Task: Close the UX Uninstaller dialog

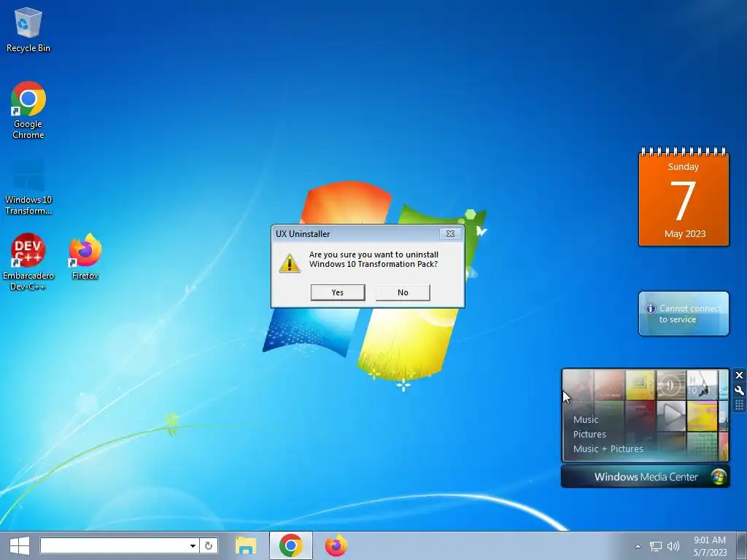Action: (x=450, y=234)
